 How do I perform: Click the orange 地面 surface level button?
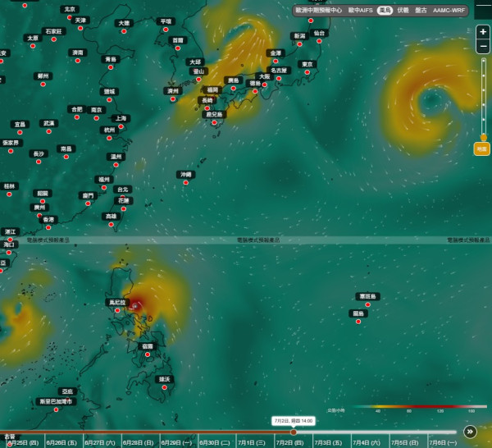click(x=481, y=149)
